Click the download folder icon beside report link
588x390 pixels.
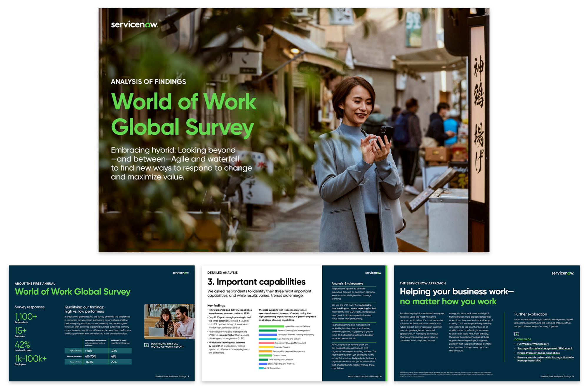(146, 345)
